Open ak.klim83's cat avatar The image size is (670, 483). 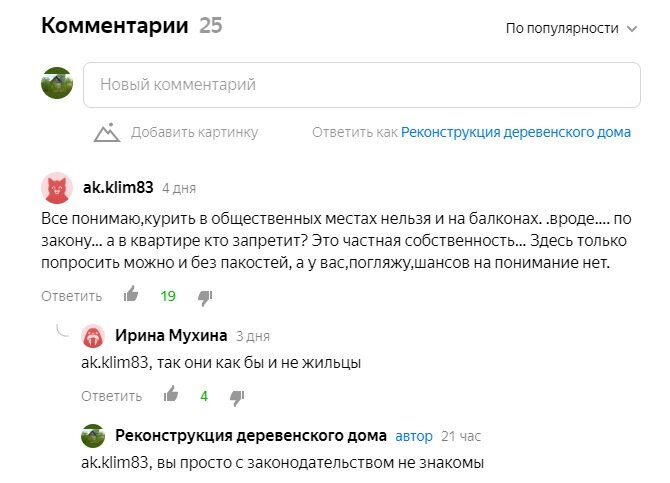click(x=57, y=188)
